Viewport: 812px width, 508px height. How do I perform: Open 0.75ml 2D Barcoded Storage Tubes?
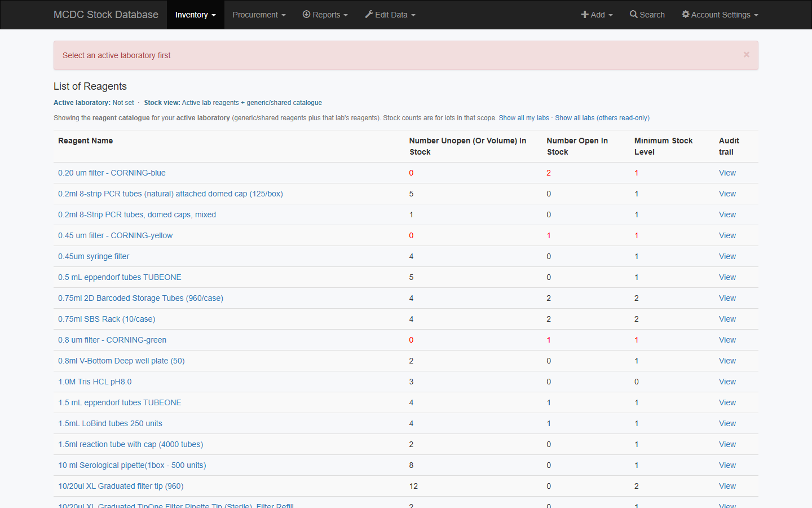(140, 298)
